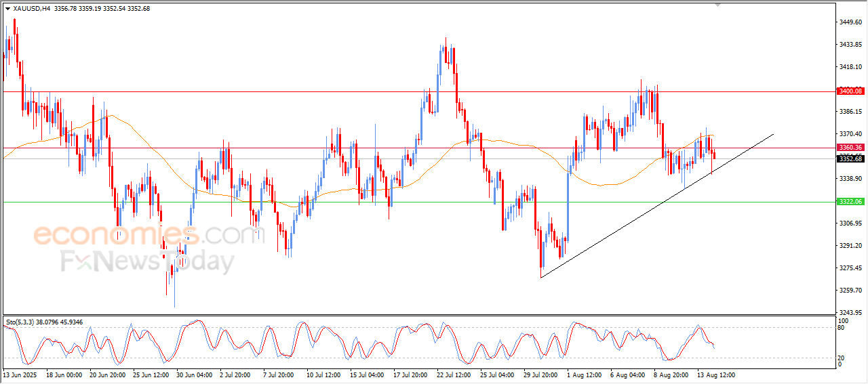The width and height of the screenshot is (868, 384).
Task: Click the 3370.40 price axis value
Action: point(850,134)
